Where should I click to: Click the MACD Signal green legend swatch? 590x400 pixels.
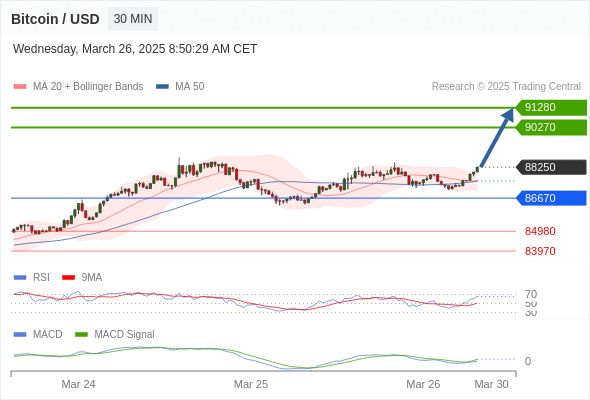[x=81, y=335]
